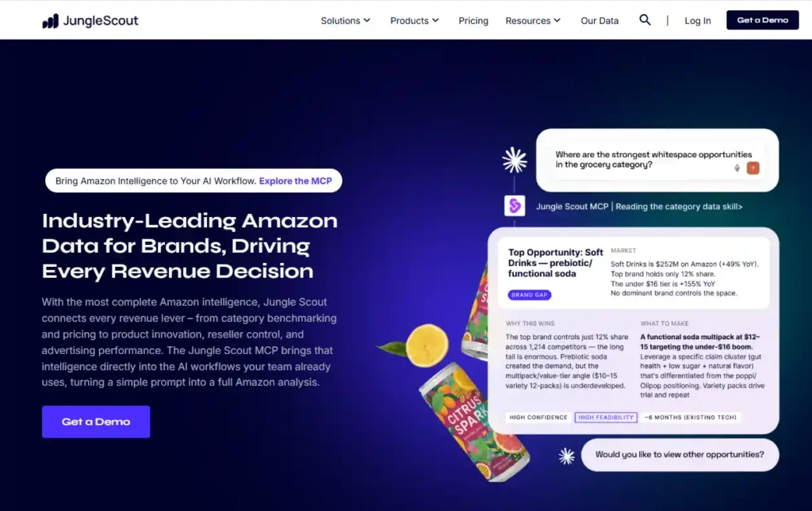This screenshot has height=511, width=812.
Task: Expand the Resources dropdown menu
Action: tap(533, 21)
